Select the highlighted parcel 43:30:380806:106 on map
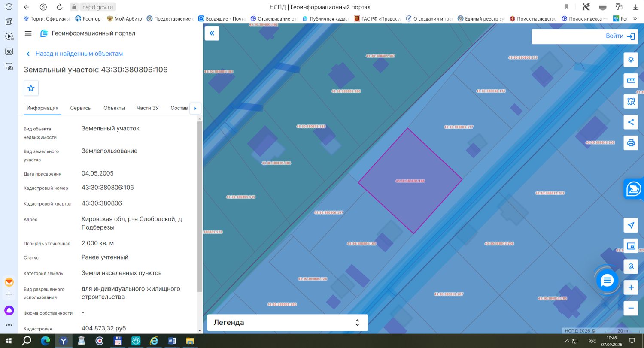 (410, 181)
